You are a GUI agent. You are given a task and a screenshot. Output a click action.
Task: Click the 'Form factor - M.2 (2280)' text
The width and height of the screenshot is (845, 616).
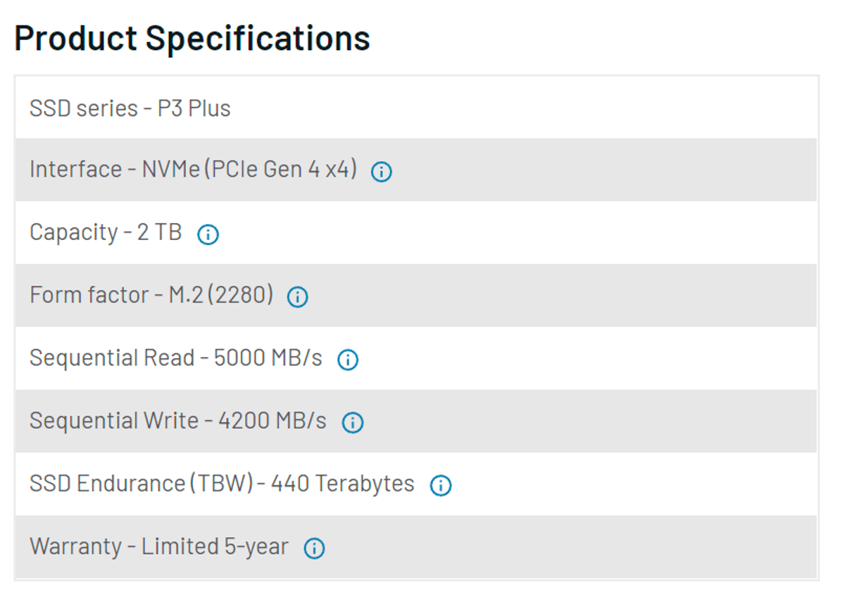151,295
